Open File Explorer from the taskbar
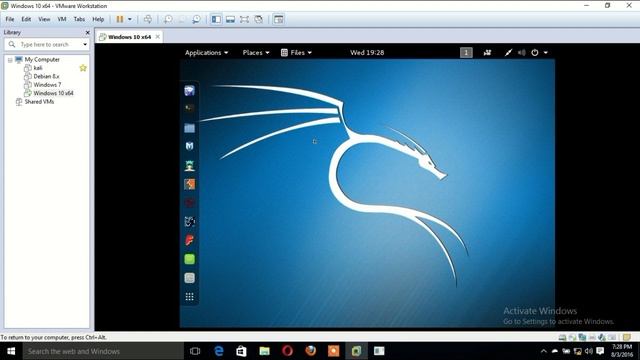This screenshot has width=640, height=360. click(264, 351)
